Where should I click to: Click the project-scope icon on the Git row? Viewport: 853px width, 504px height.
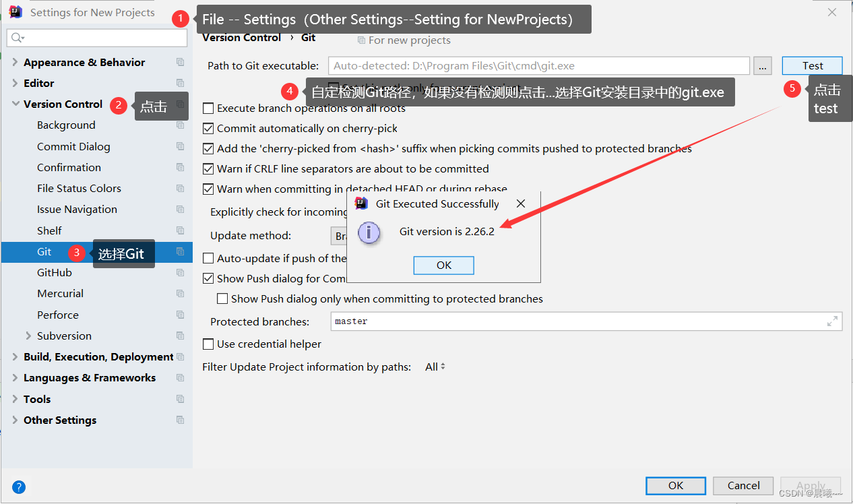pyautogui.click(x=180, y=251)
